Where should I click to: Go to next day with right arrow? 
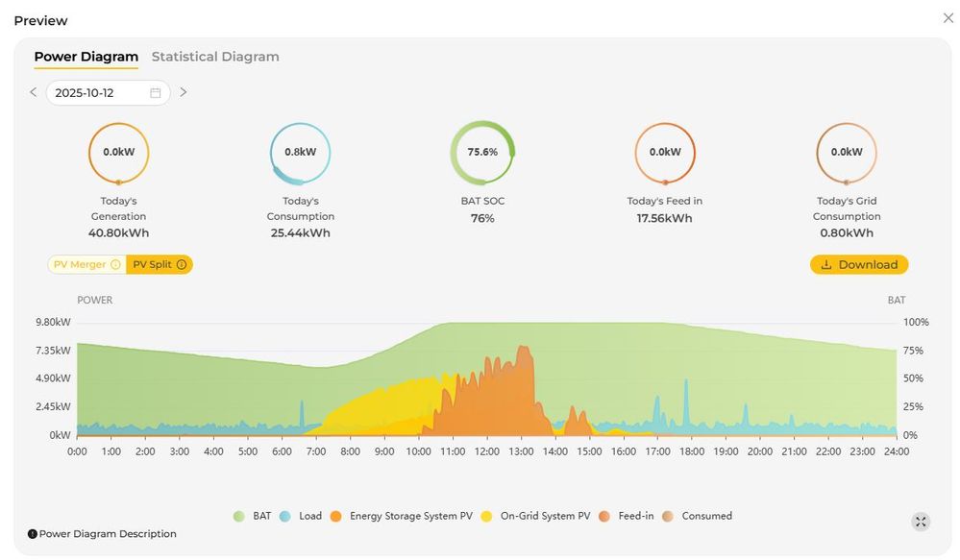pos(184,92)
